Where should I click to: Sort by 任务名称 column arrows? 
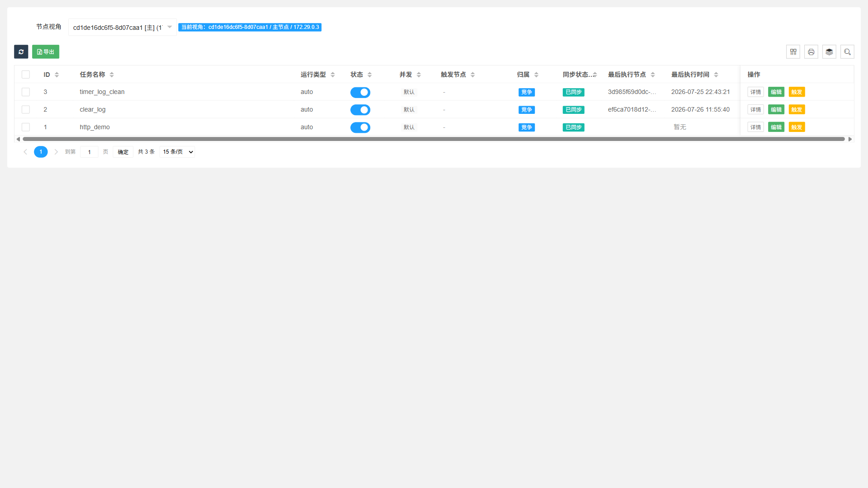point(112,75)
